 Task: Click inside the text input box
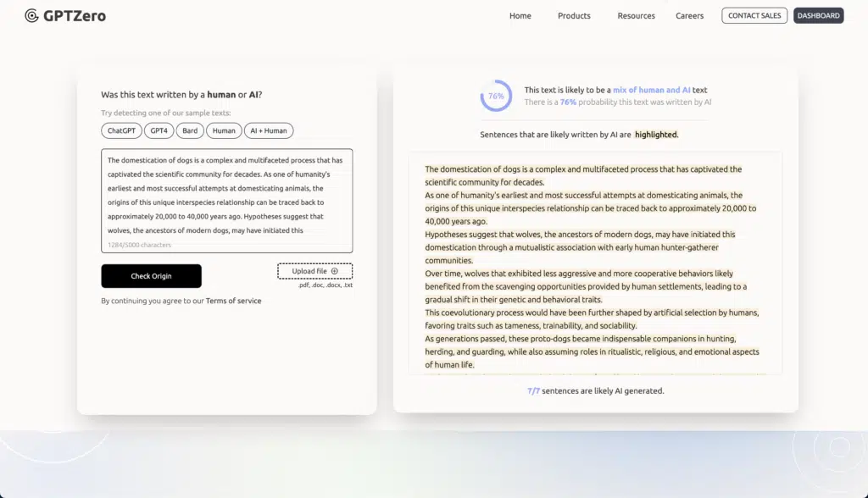point(227,201)
